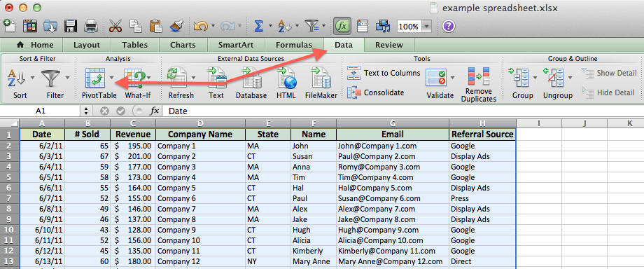Switch to the Formulas tab
The height and width of the screenshot is (269, 644).
[x=294, y=46]
